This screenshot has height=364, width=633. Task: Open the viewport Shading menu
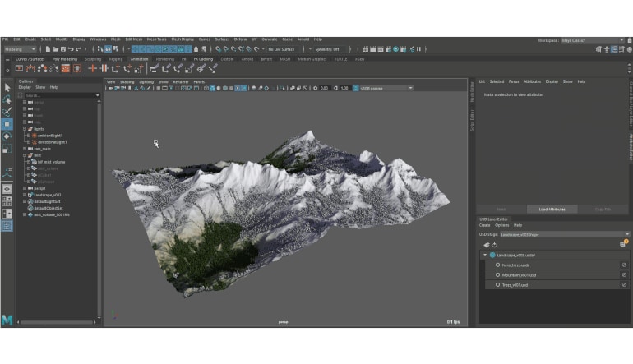coord(127,82)
